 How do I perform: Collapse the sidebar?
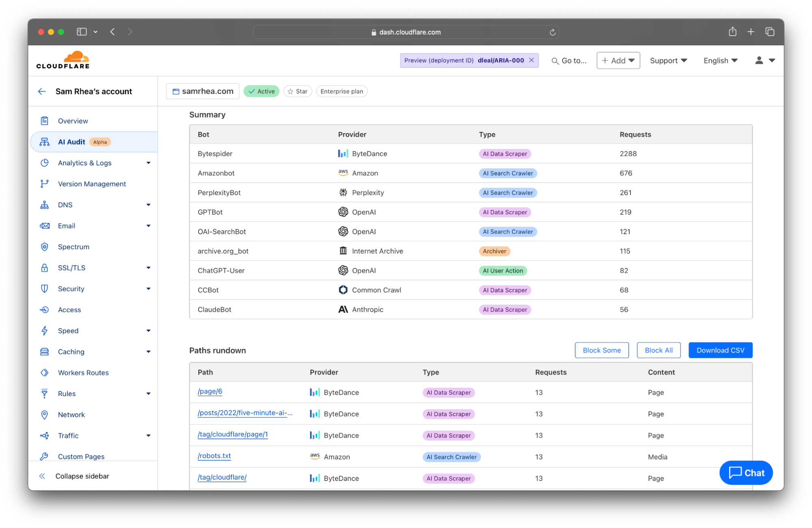[x=78, y=476]
